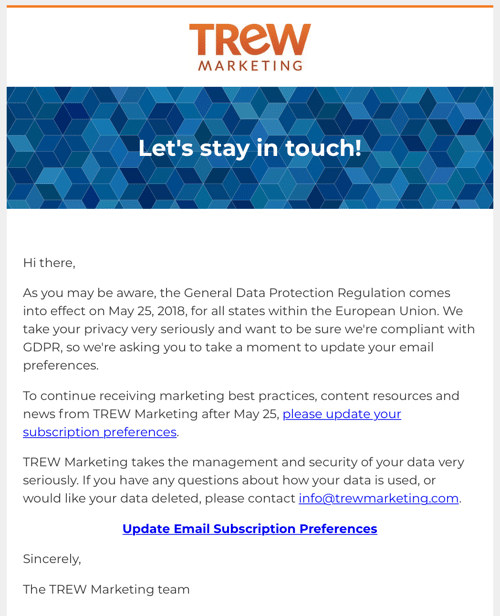
Task: Click the orange line at the top
Action: tap(250, 6)
